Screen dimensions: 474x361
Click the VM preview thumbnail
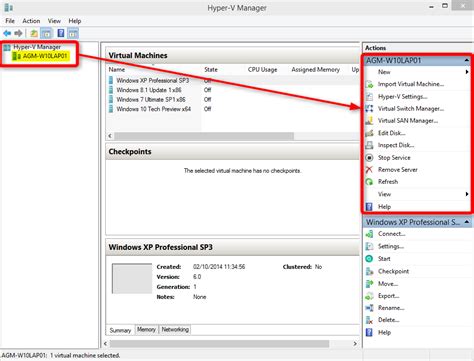coord(132,278)
